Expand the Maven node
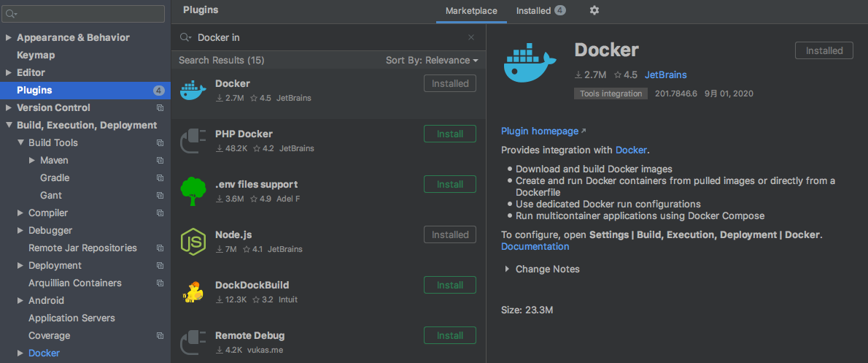This screenshot has height=363, width=868. [32, 160]
